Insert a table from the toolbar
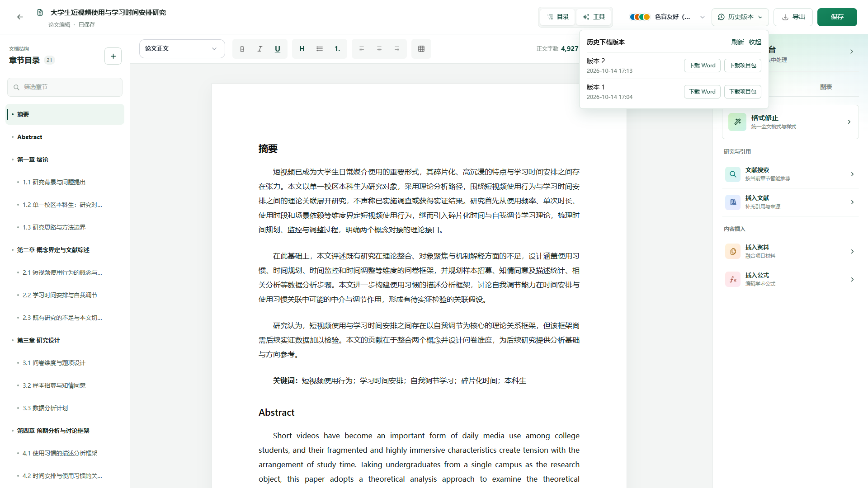The height and width of the screenshot is (488, 868). click(421, 49)
